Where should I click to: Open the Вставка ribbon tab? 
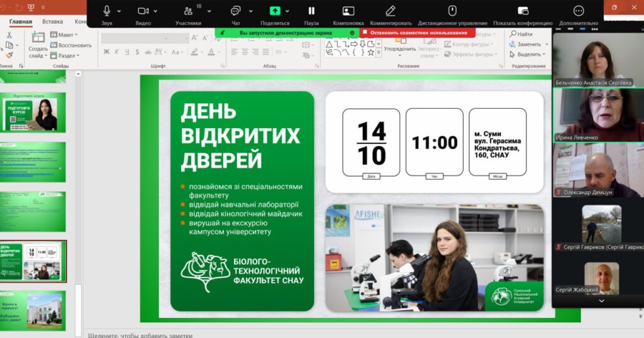click(53, 21)
